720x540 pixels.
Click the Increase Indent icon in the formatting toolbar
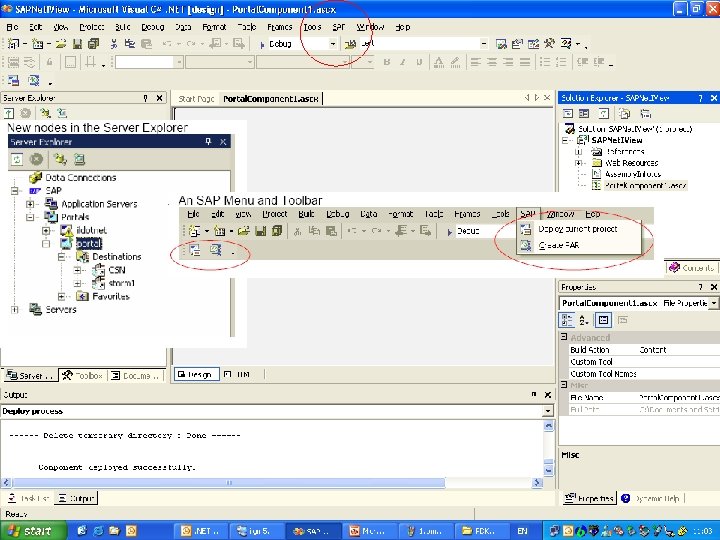(x=599, y=62)
